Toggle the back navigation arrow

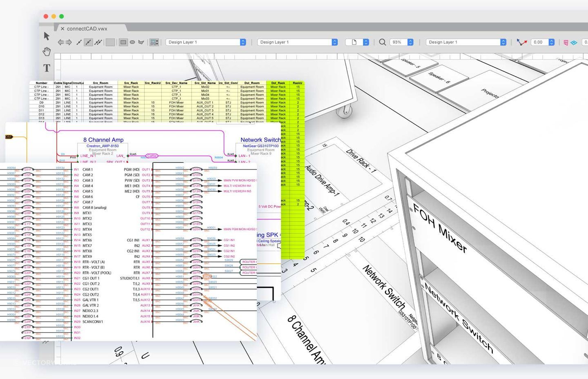[60, 42]
